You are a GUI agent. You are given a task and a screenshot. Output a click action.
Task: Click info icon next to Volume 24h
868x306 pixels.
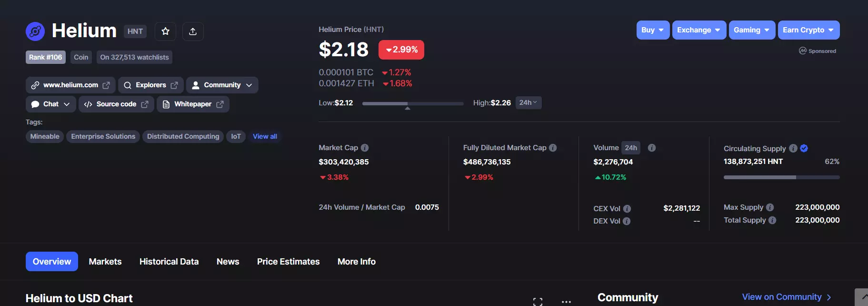pos(652,148)
